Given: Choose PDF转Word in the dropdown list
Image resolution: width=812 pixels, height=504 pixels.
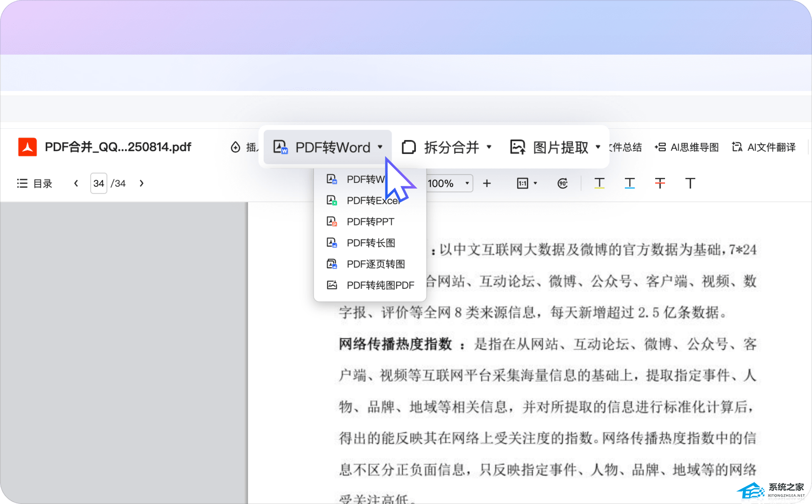Looking at the screenshot, I should click(x=370, y=179).
